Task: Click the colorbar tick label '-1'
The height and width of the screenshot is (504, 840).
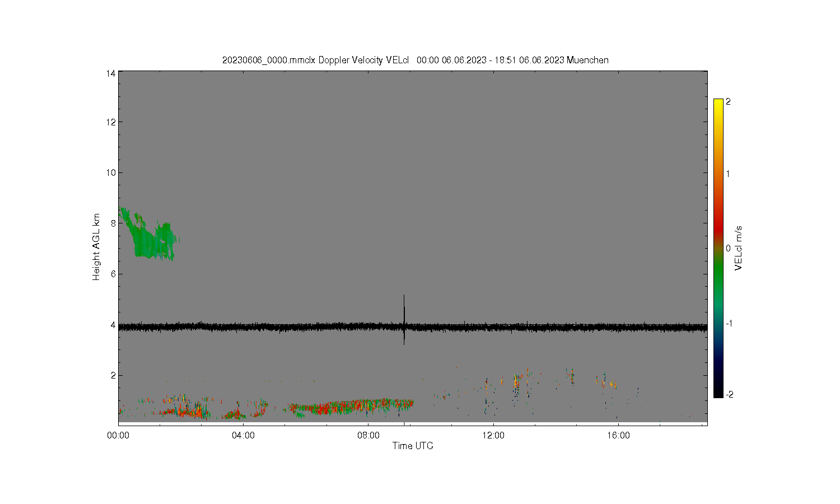Action: click(x=728, y=324)
